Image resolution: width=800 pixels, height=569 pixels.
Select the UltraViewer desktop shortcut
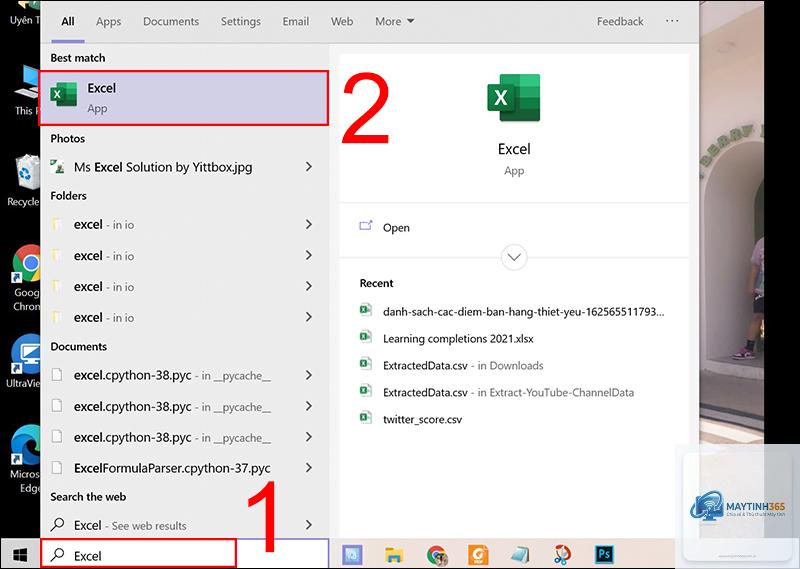tap(26, 361)
